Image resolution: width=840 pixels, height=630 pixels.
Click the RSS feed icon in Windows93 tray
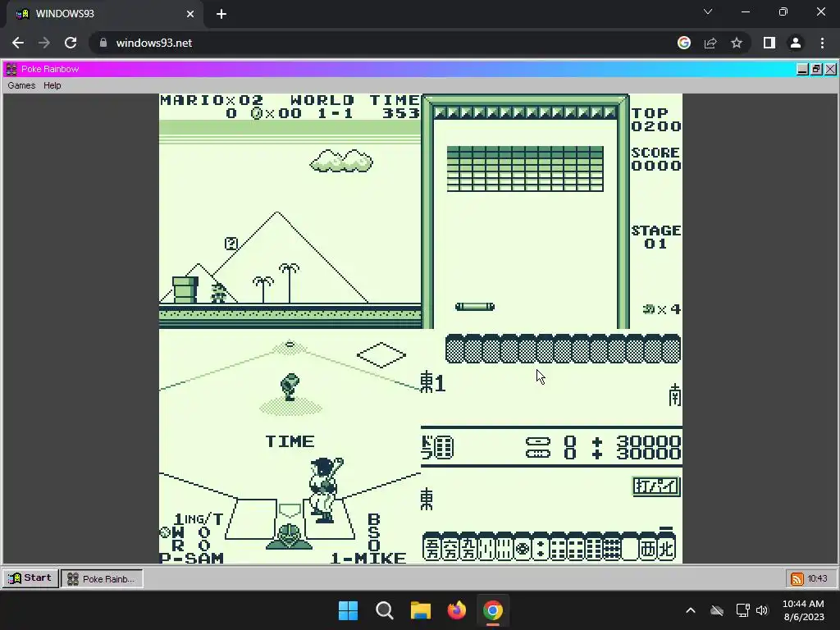797,578
